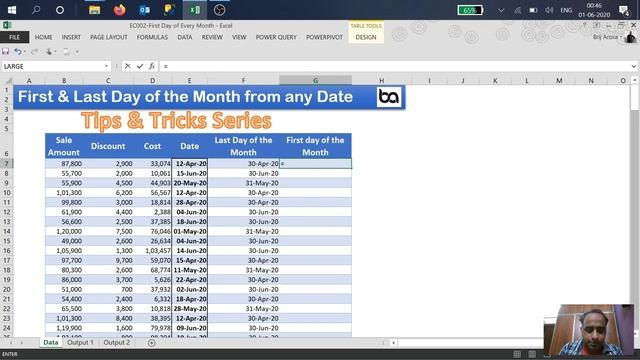
Task: Open the VIEW ribbon tab
Action: pyautogui.click(x=239, y=37)
